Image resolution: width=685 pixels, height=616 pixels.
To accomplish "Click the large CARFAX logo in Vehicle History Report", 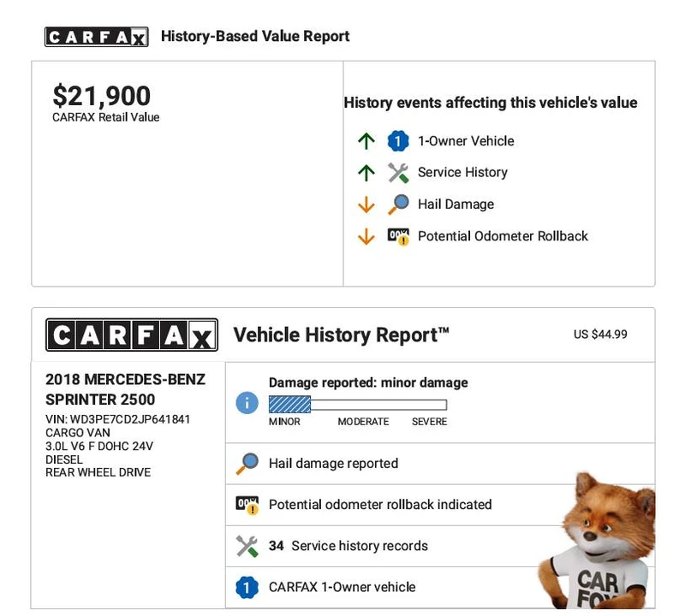I will point(132,335).
